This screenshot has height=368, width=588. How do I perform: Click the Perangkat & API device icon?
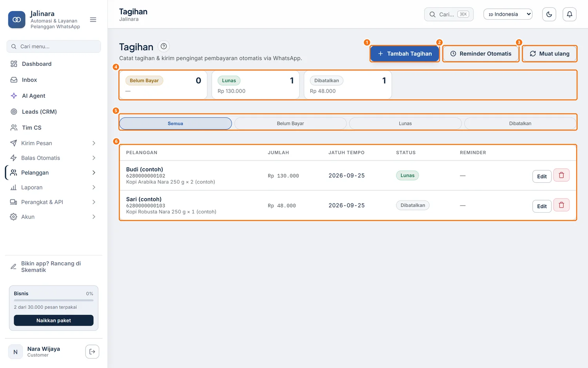click(13, 202)
